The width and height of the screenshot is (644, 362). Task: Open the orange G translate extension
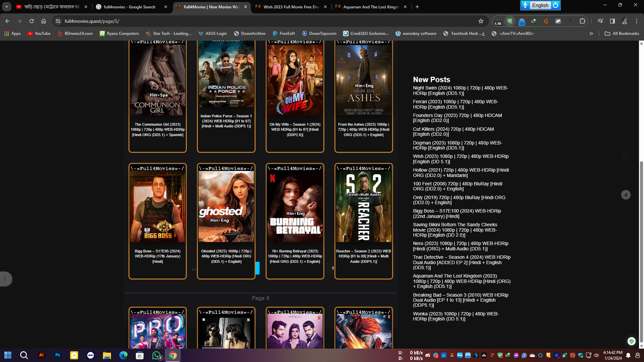(x=546, y=21)
